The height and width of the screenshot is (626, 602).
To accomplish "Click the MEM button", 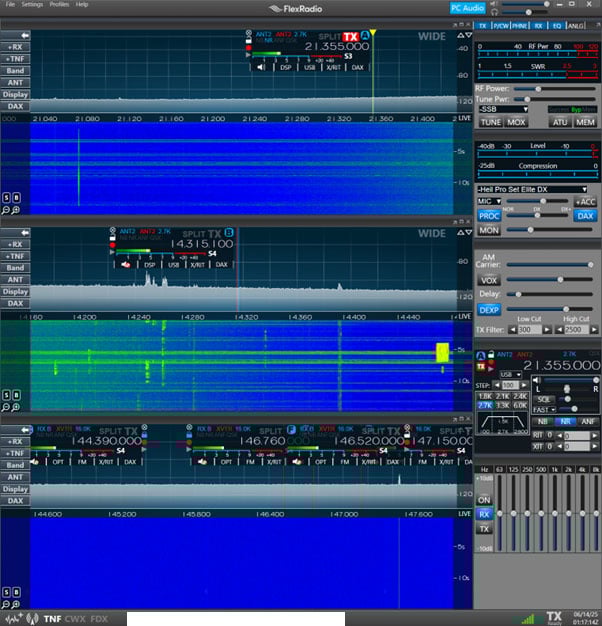I will coord(585,123).
